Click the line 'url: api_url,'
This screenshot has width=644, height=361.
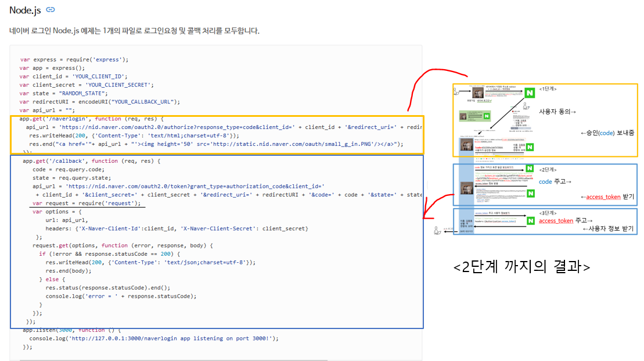[x=67, y=220]
